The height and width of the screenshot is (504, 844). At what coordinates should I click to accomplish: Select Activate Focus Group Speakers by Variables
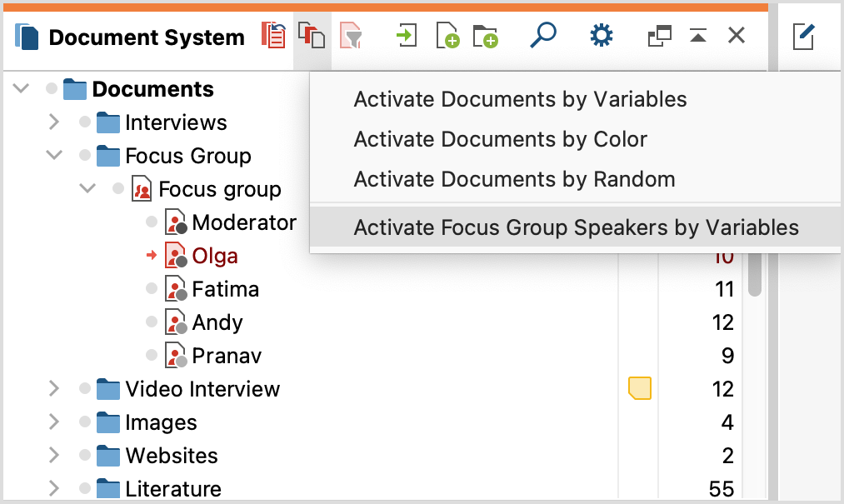[575, 227]
